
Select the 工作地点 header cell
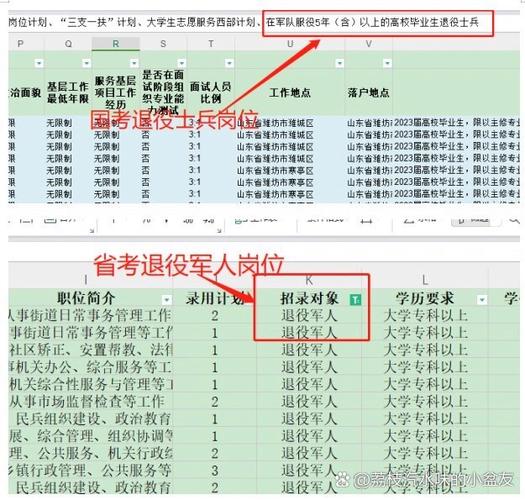(x=290, y=92)
